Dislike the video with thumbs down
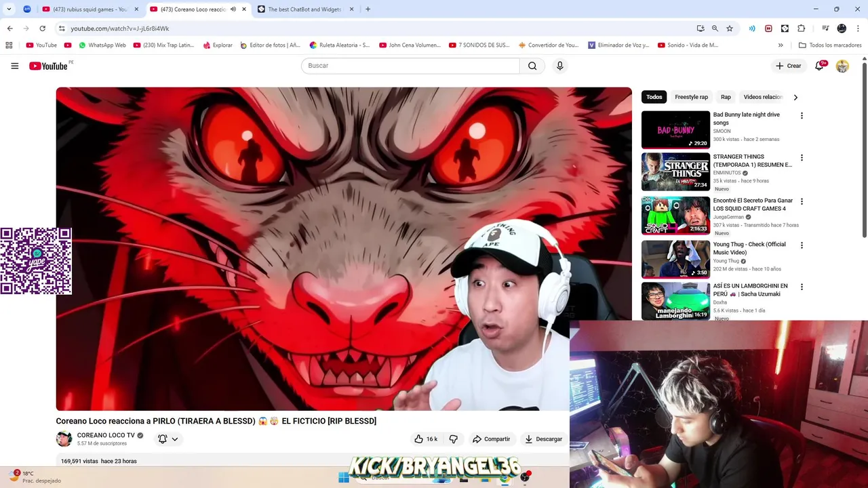868x488 pixels. [454, 439]
